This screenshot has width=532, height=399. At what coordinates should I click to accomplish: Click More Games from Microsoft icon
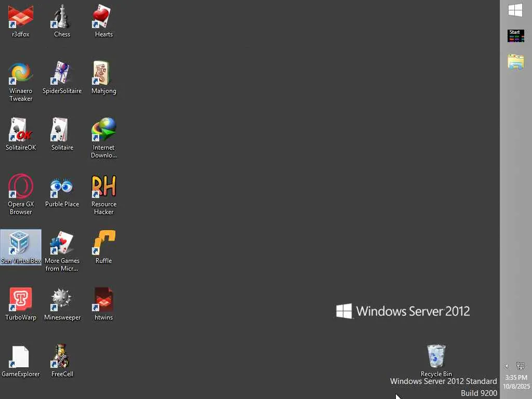62,251
